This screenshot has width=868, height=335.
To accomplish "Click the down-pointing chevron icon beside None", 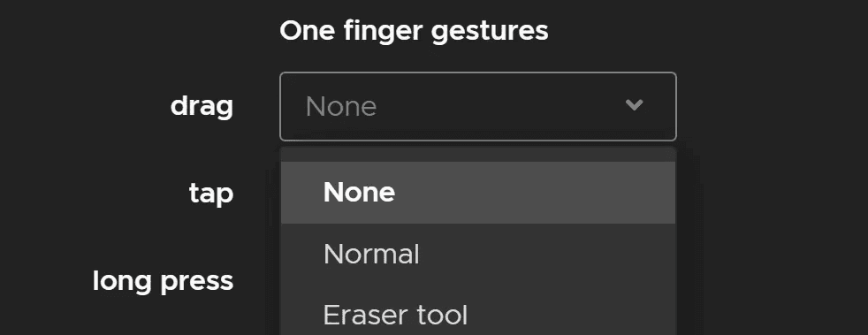I will pos(634,104).
